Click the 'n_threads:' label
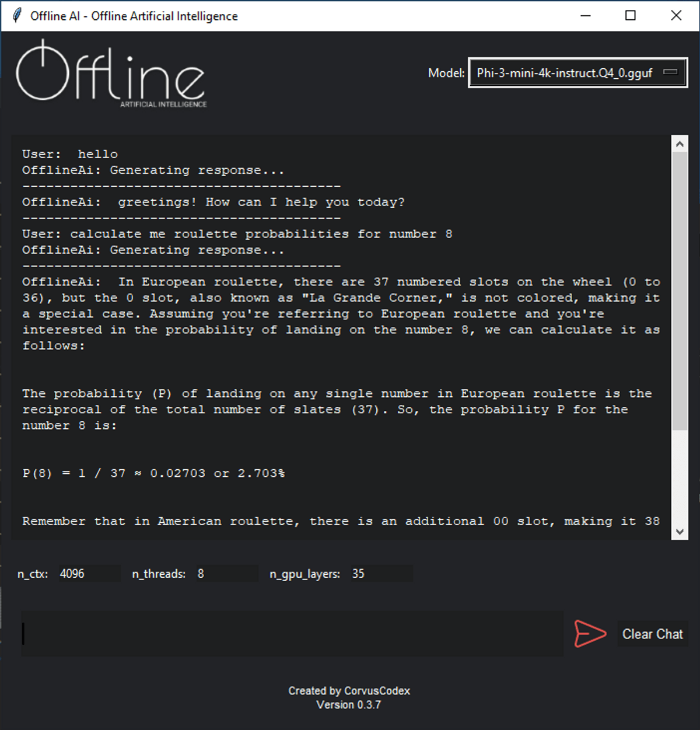Viewport: 700px width, 730px height. click(159, 574)
